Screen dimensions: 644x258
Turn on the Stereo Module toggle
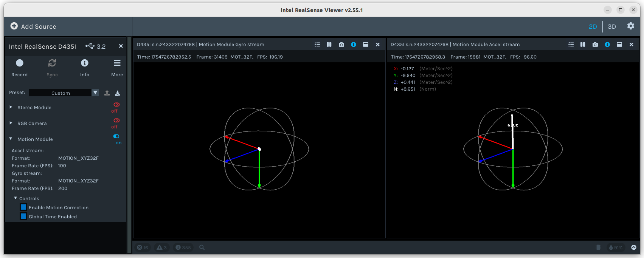116,105
